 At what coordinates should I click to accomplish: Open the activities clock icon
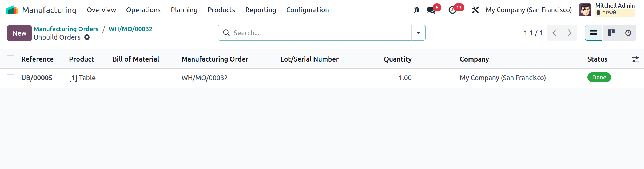tap(452, 10)
